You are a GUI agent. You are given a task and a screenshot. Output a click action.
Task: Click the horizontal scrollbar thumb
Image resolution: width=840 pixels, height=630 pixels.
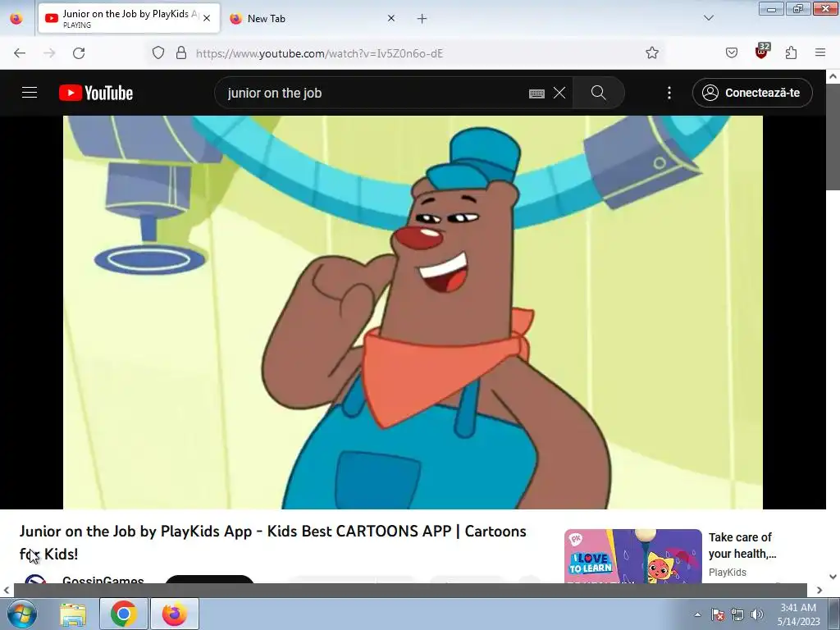click(410, 590)
